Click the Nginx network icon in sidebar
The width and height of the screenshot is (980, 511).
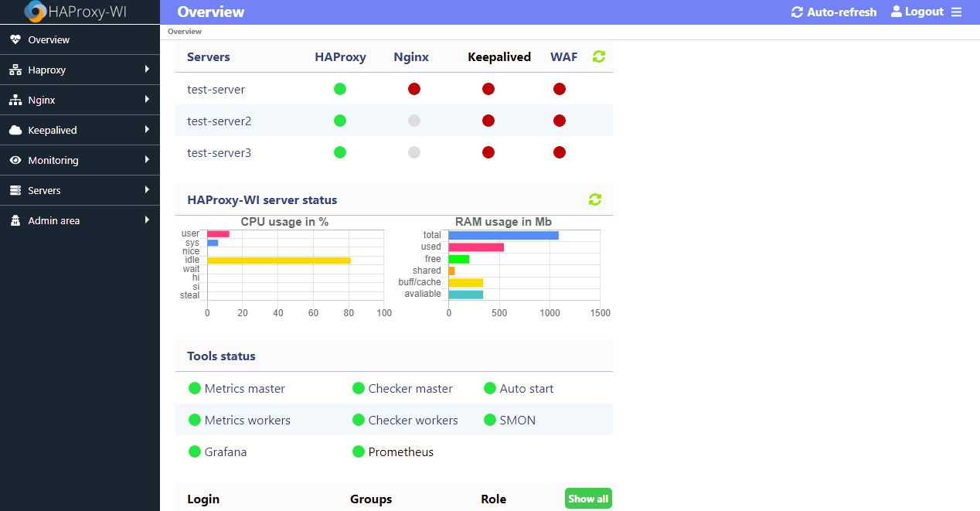(15, 100)
